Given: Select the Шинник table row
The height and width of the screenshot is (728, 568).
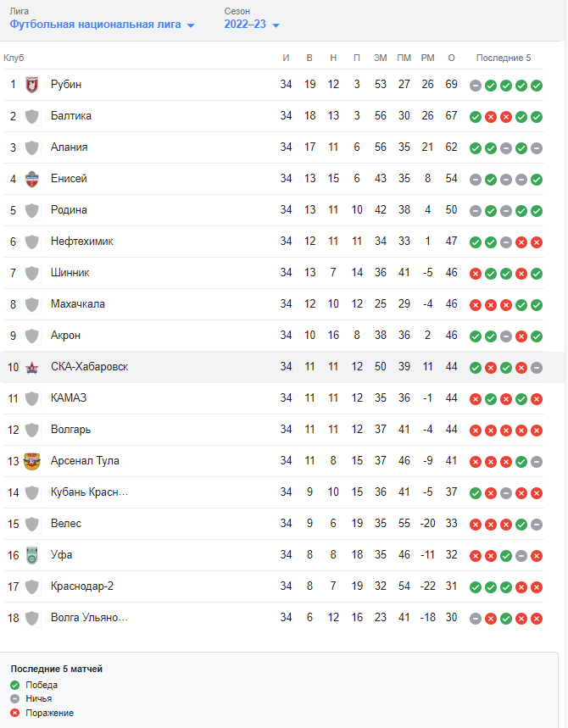Looking at the screenshot, I should click(274, 273).
